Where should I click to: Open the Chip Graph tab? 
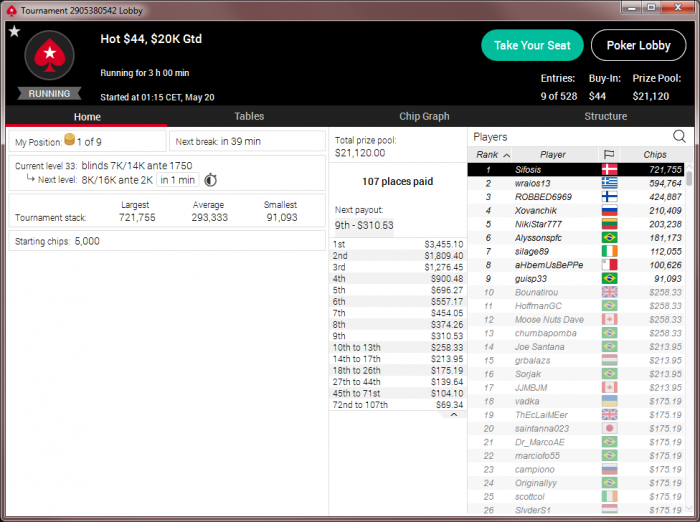(424, 117)
